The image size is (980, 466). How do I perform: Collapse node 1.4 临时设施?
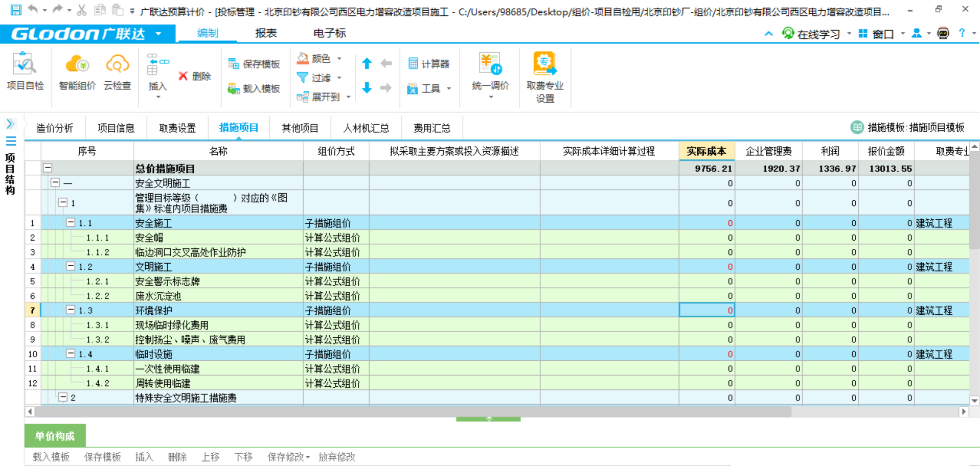pyautogui.click(x=71, y=354)
